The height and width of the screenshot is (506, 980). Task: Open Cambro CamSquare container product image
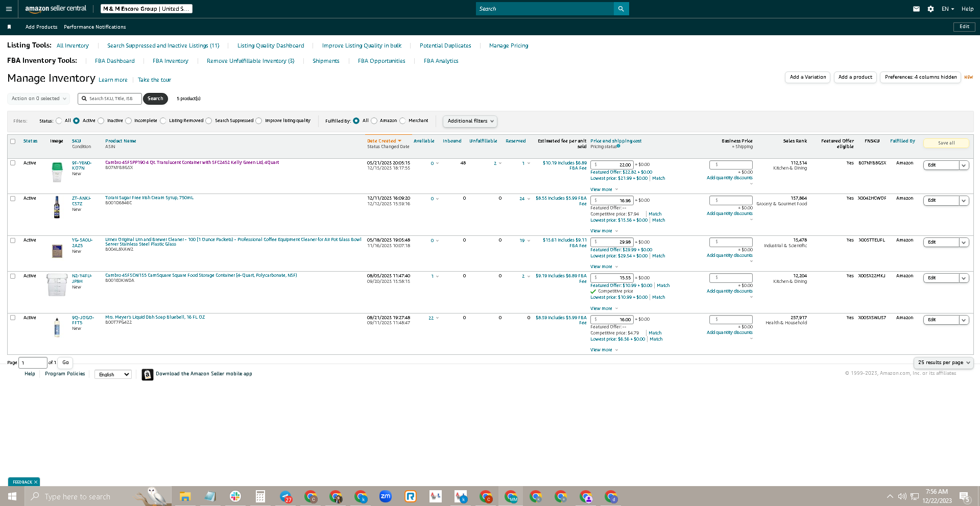click(x=57, y=285)
